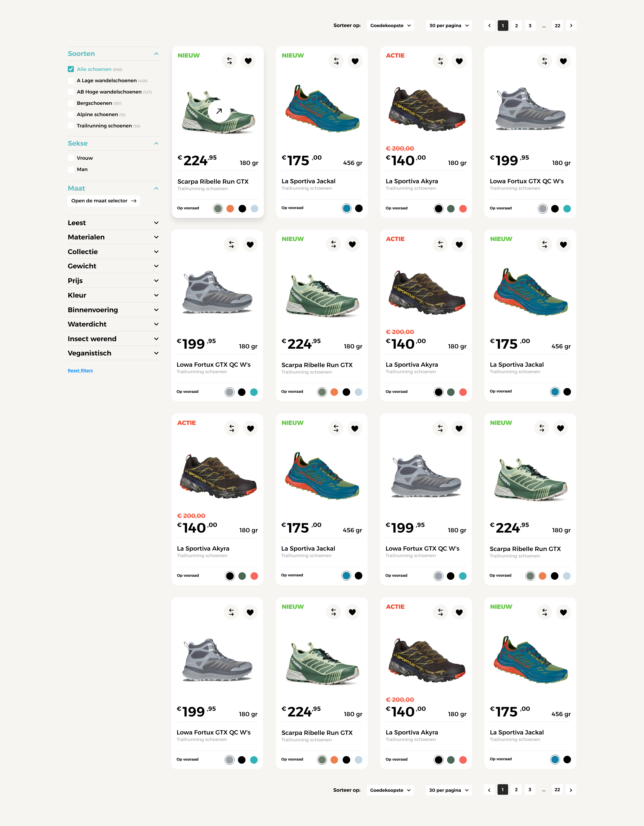Expand the Gewicht filter
The width and height of the screenshot is (644, 826).
pos(113,266)
